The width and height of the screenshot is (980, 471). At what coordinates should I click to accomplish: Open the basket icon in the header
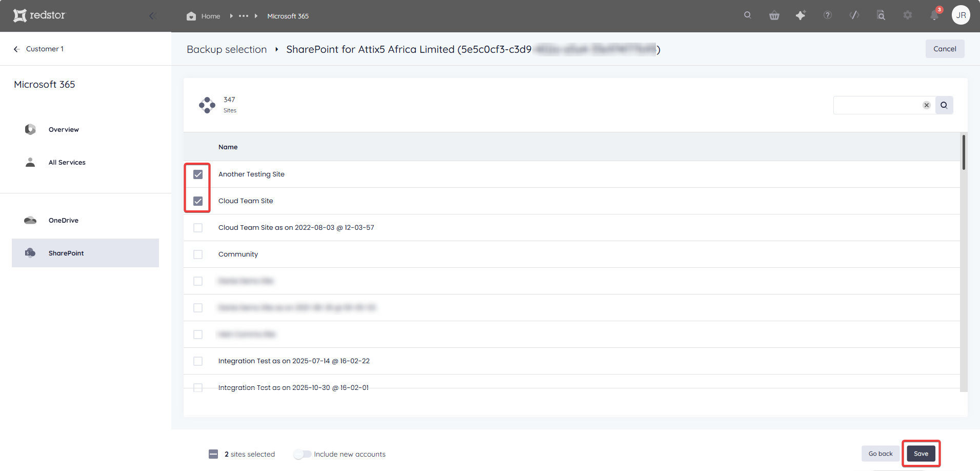[774, 15]
